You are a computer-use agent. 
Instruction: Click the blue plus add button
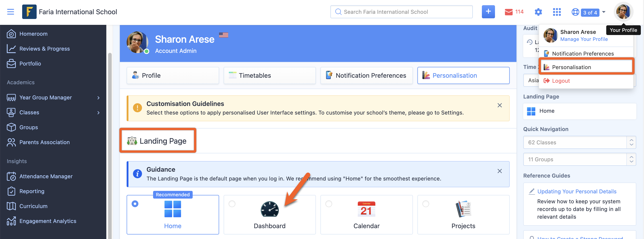(488, 12)
